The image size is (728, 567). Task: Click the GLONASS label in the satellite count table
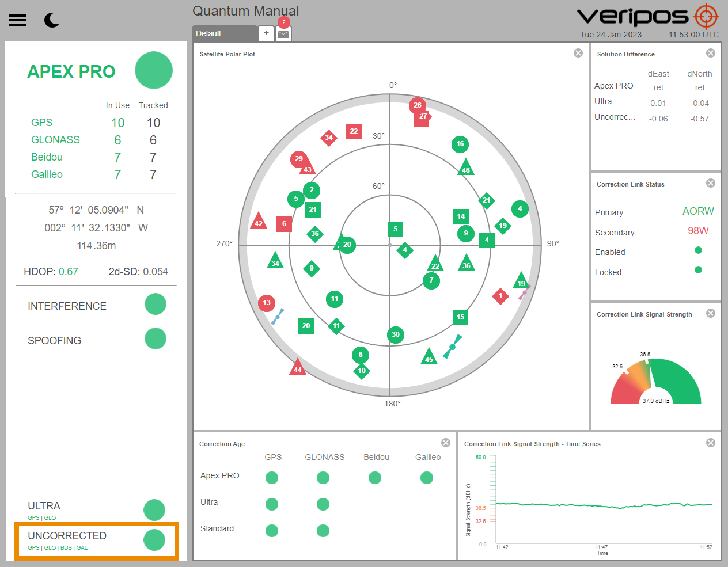tap(55, 140)
